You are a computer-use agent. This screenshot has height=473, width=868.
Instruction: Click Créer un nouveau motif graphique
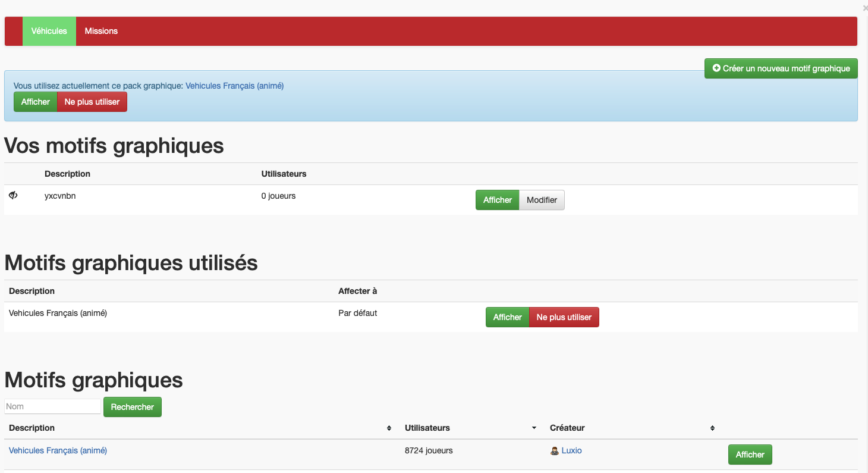tap(781, 68)
